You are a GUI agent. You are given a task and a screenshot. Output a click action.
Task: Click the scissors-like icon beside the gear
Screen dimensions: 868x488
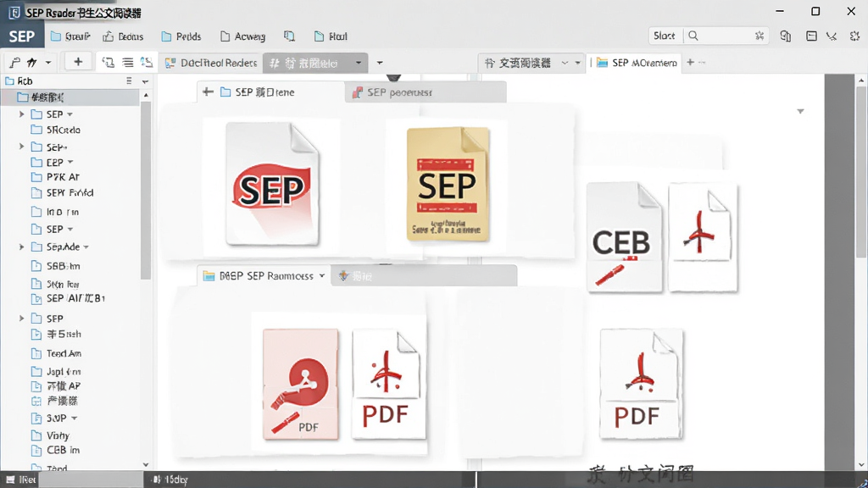pos(832,36)
